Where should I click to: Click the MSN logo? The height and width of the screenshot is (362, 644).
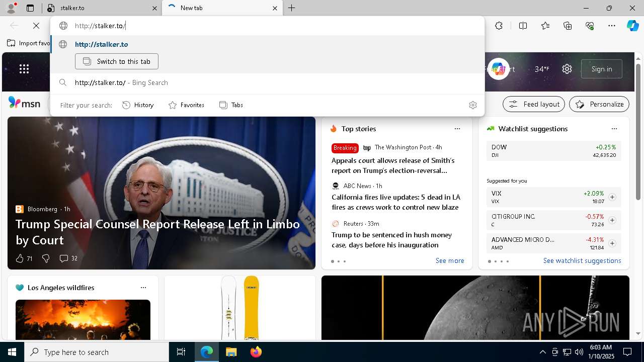click(x=24, y=103)
